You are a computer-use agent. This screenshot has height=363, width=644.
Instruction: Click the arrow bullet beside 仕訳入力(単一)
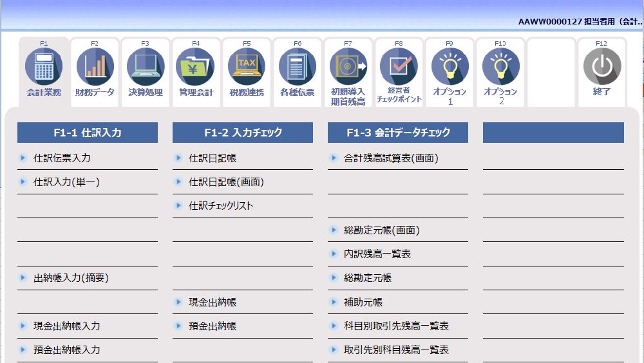tap(23, 181)
